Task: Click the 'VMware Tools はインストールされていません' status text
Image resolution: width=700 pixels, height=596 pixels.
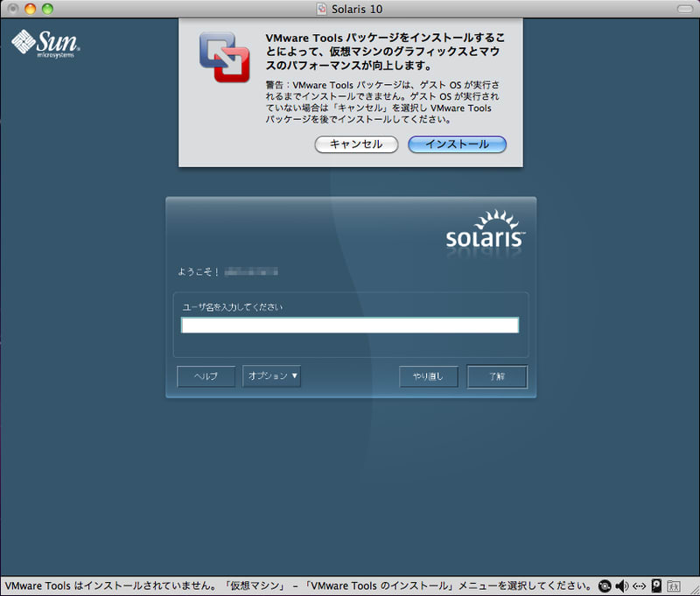Action: [x=111, y=585]
